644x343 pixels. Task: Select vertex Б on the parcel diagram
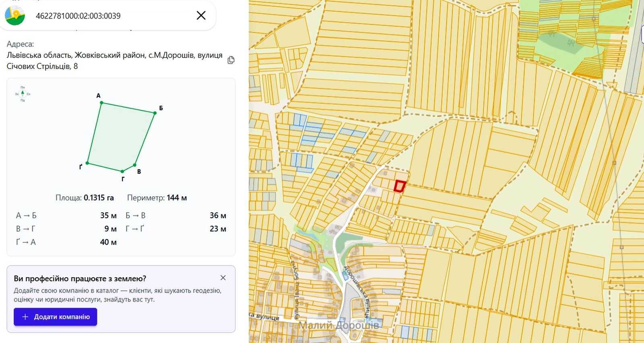coord(155,113)
